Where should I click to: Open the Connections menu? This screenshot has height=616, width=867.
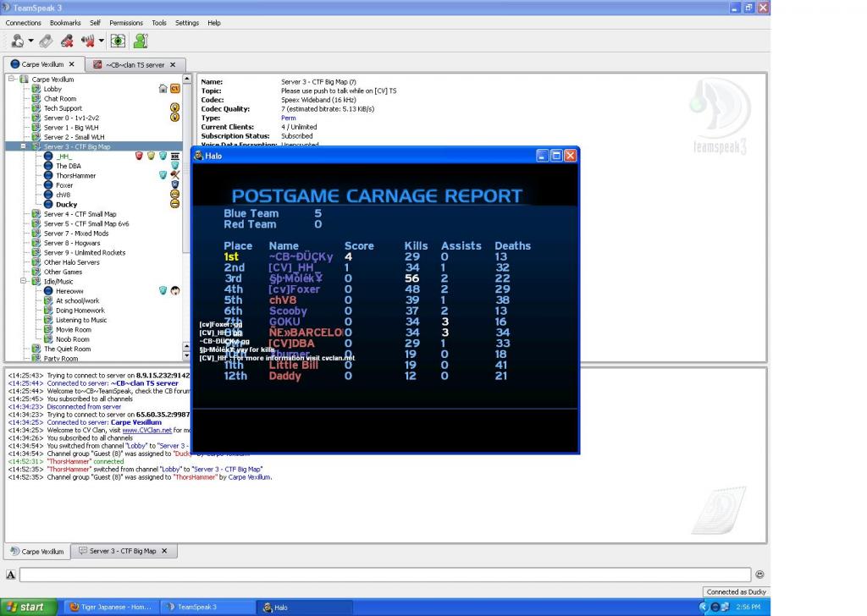coord(23,23)
